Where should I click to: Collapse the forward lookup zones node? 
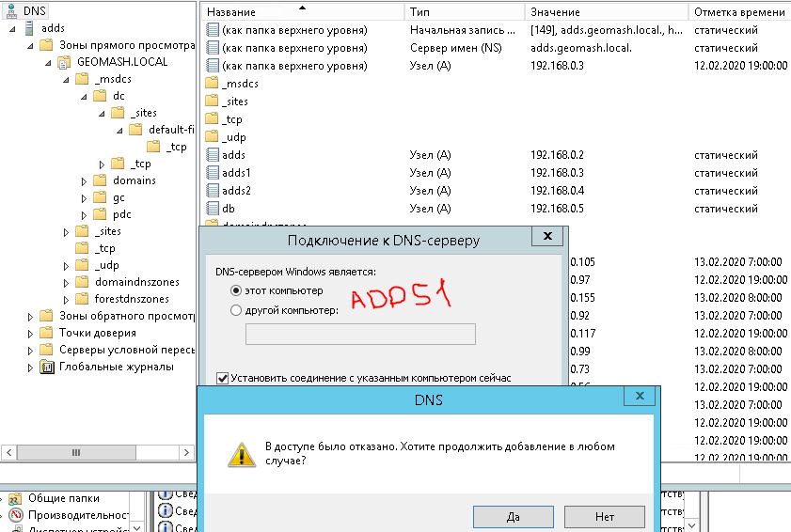click(30, 46)
